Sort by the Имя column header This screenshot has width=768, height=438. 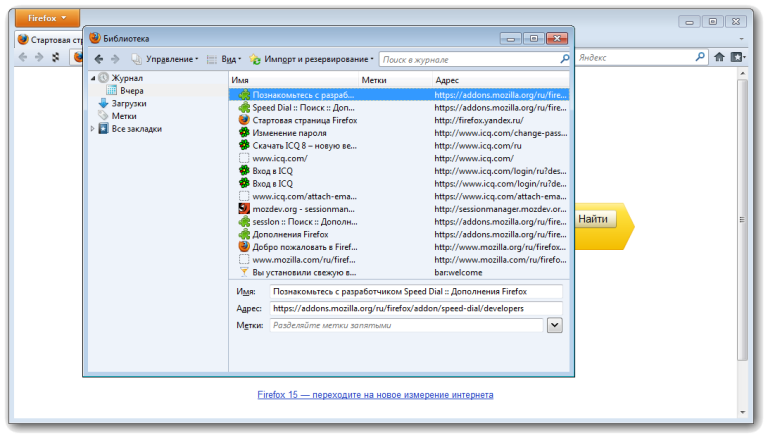pyautogui.click(x=294, y=80)
